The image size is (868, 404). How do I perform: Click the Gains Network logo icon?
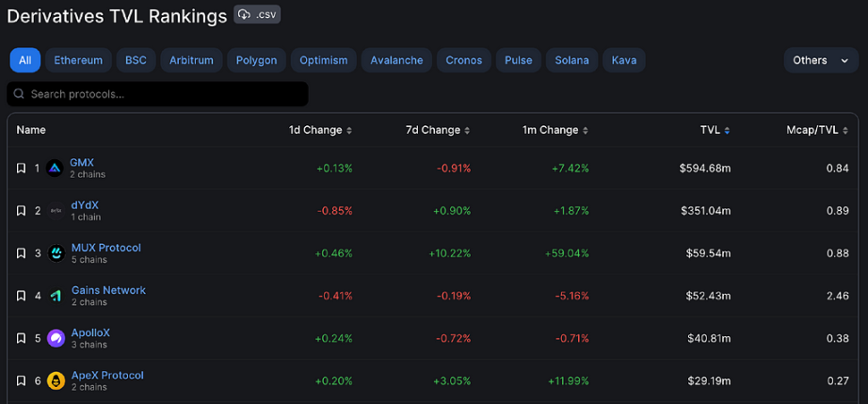[x=56, y=296]
